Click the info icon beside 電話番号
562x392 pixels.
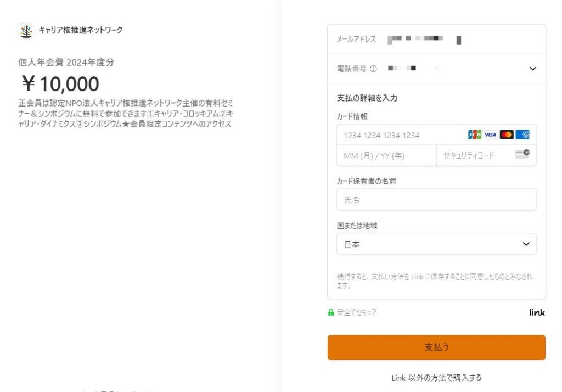373,69
